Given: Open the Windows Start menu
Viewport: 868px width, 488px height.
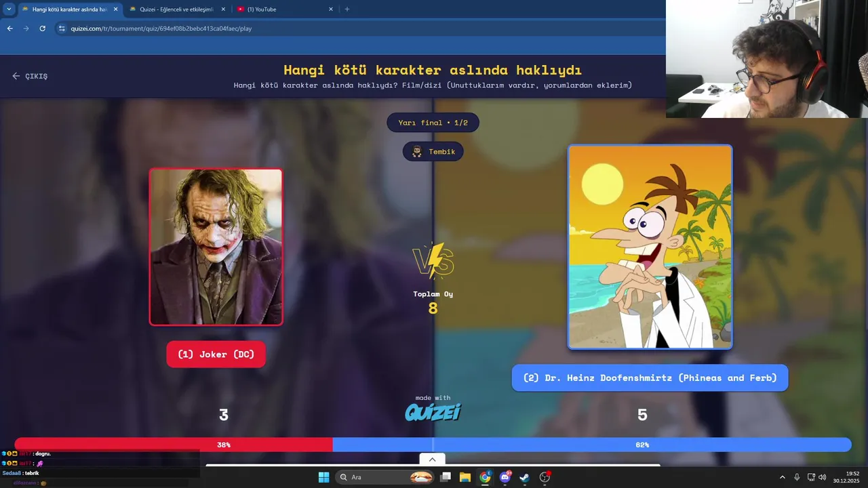Looking at the screenshot, I should coord(323,477).
